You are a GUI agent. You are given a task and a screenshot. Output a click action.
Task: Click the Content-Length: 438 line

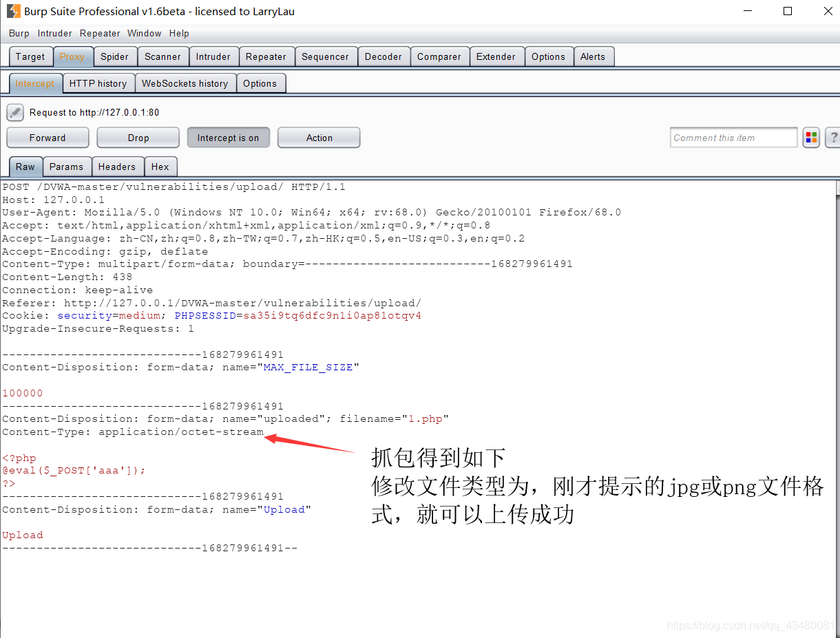[x=67, y=277]
